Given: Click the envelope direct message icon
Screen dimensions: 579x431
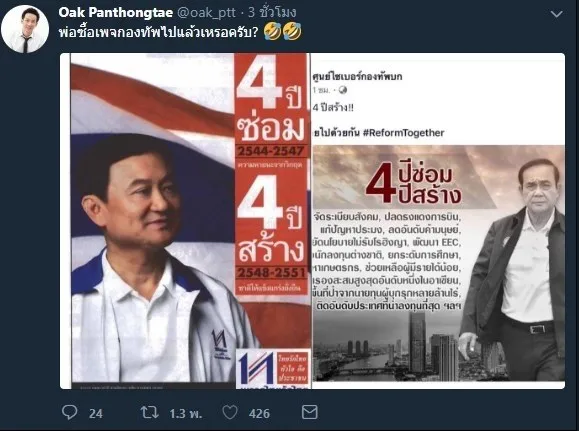Looking at the screenshot, I should click(309, 412).
